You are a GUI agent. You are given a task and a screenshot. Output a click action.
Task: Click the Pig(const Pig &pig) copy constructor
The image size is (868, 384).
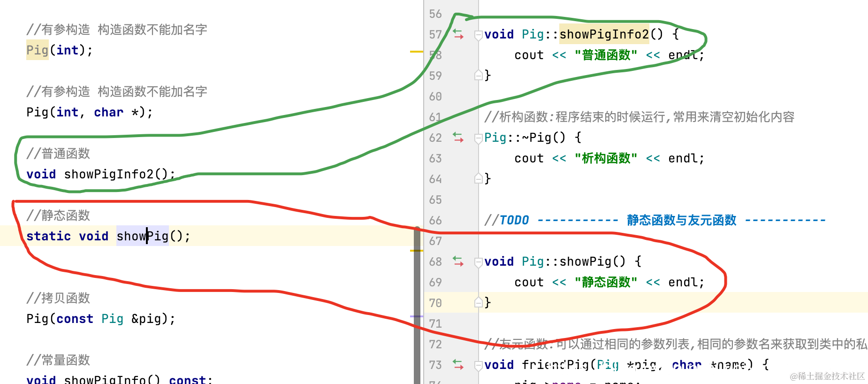(101, 319)
